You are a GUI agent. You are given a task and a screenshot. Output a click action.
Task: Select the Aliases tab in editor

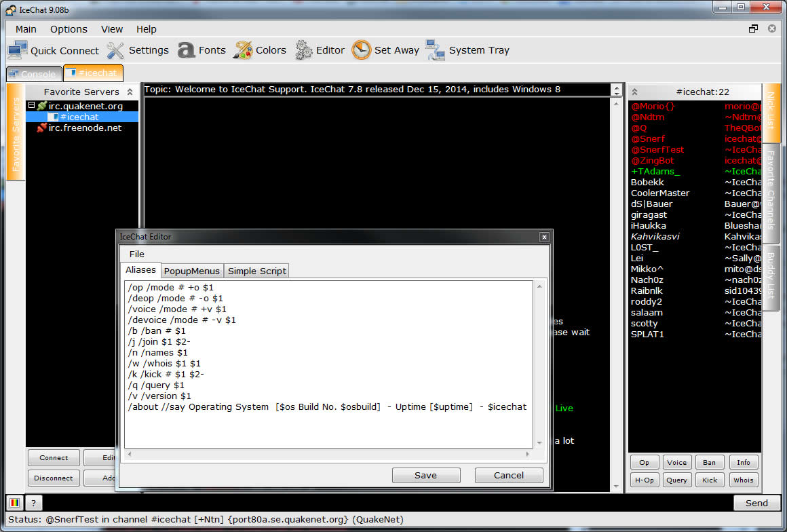click(x=140, y=269)
